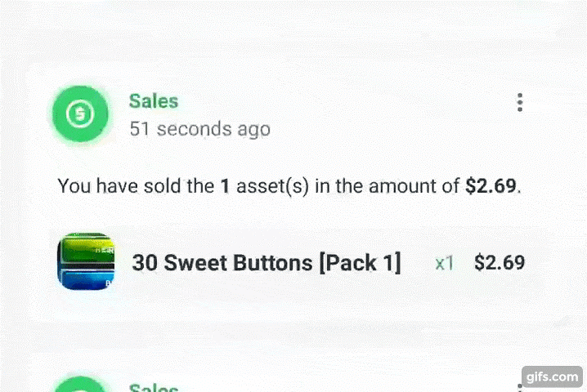This screenshot has height=392, width=587.
Task: Click the x1 quantity label
Action: tap(445, 263)
